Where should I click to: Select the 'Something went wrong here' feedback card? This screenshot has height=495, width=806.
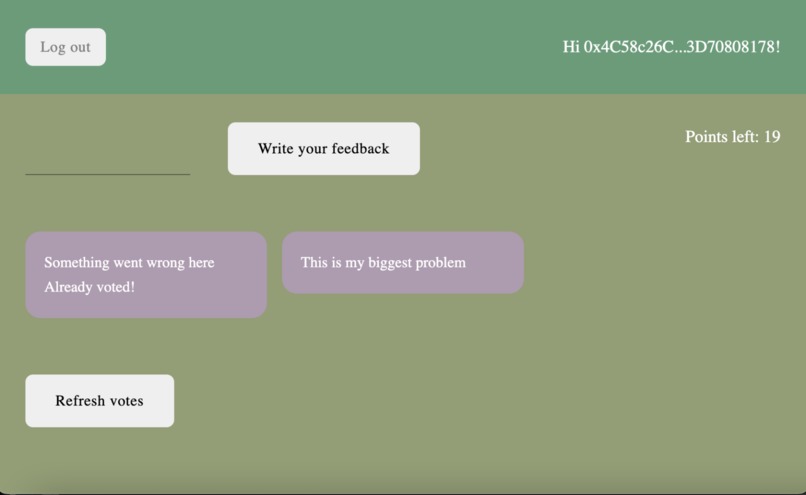pyautogui.click(x=146, y=274)
